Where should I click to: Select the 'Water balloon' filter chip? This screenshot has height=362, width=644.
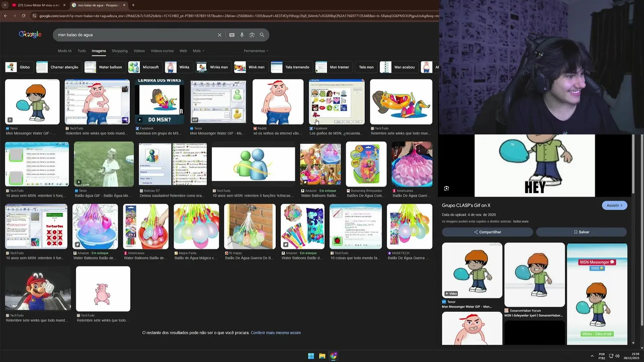pos(104,67)
